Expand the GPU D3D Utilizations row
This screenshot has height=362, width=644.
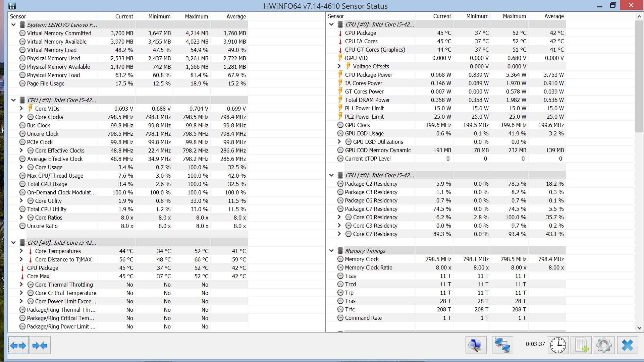tap(339, 141)
